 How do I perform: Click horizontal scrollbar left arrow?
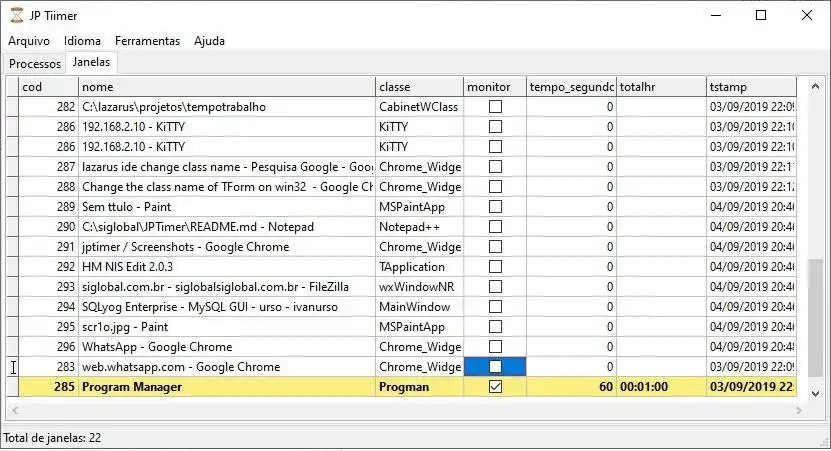coord(15,410)
